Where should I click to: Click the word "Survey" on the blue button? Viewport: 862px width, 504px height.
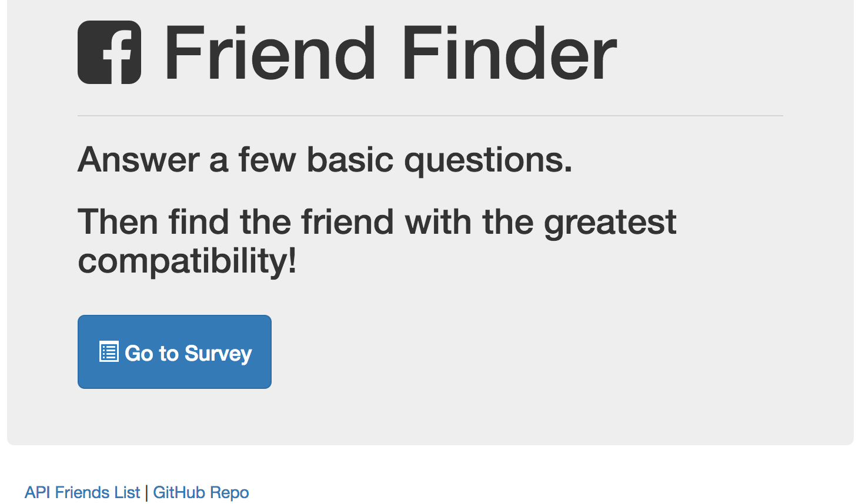(x=218, y=353)
